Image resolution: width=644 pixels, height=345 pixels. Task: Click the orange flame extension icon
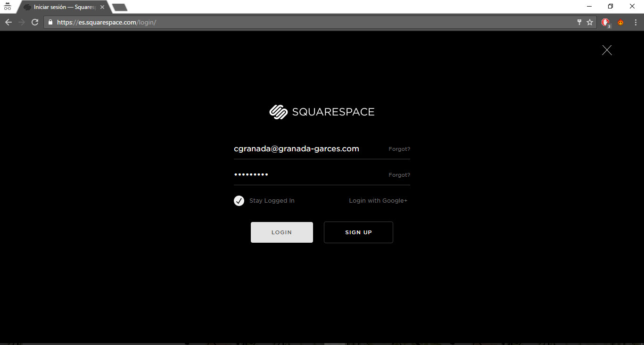[620, 22]
